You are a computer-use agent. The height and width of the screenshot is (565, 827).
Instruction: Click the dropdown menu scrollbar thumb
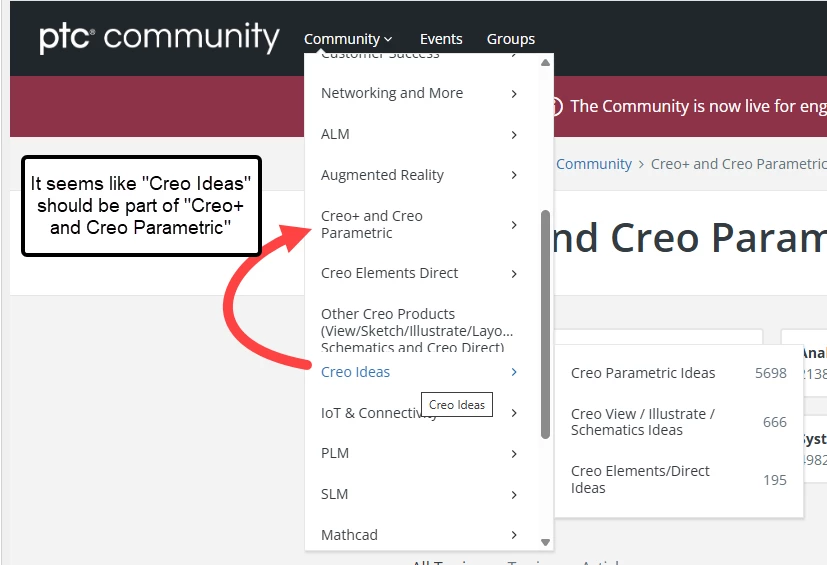pos(546,324)
